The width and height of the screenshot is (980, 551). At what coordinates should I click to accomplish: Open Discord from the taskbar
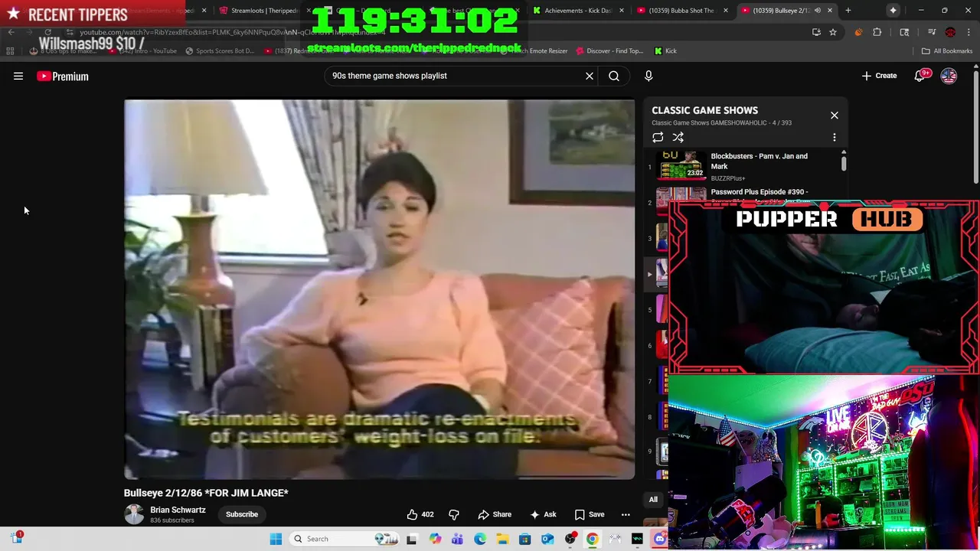(660, 539)
